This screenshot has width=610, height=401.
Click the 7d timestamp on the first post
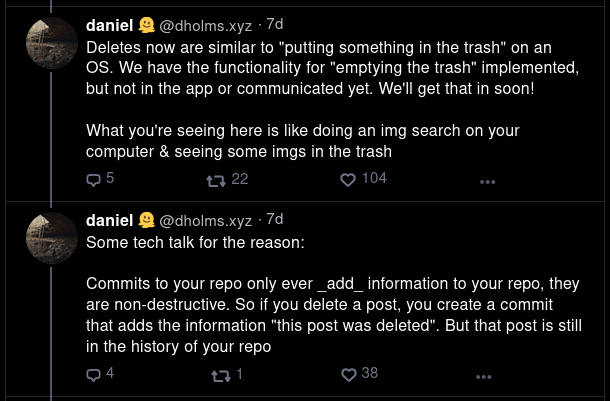(x=275, y=25)
